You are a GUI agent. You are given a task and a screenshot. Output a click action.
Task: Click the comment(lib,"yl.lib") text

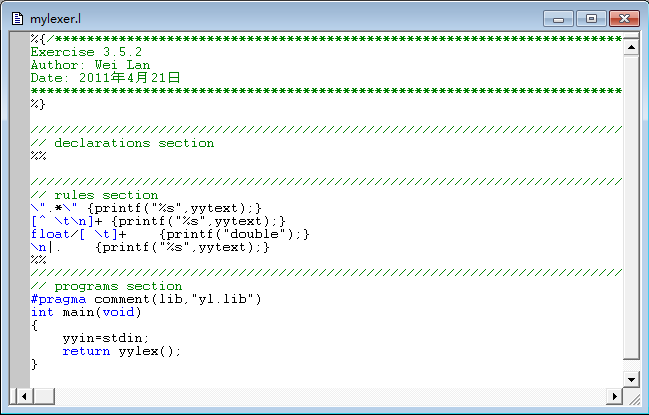click(x=178, y=299)
